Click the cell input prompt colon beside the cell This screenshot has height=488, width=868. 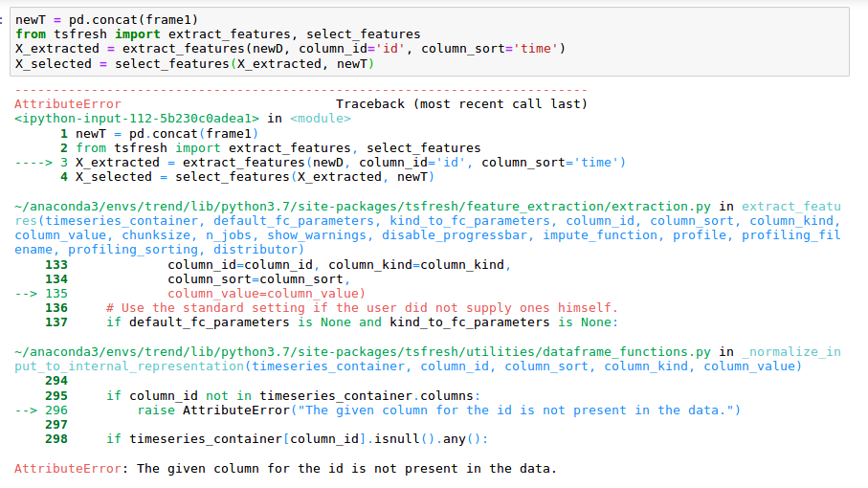tap(2, 20)
